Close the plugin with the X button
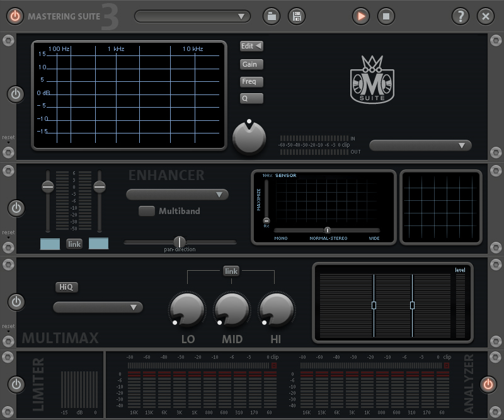The width and height of the screenshot is (504, 420). click(x=486, y=16)
